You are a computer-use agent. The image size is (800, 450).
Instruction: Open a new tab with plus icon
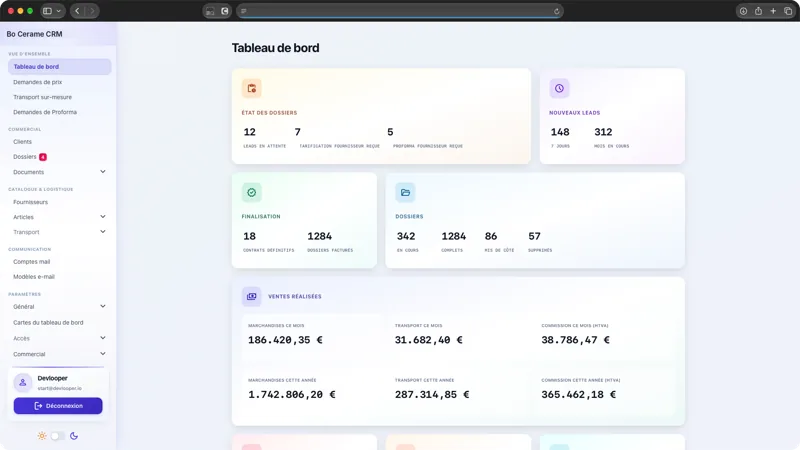click(x=773, y=11)
